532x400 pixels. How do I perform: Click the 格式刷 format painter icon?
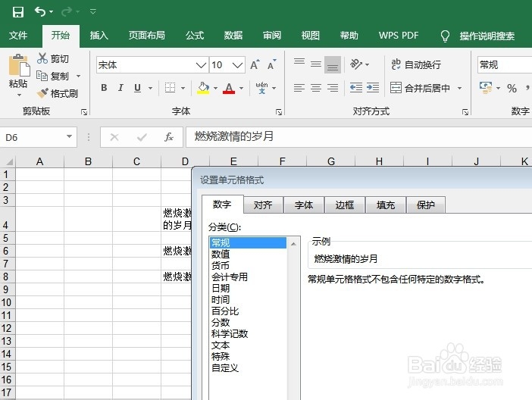pos(42,93)
